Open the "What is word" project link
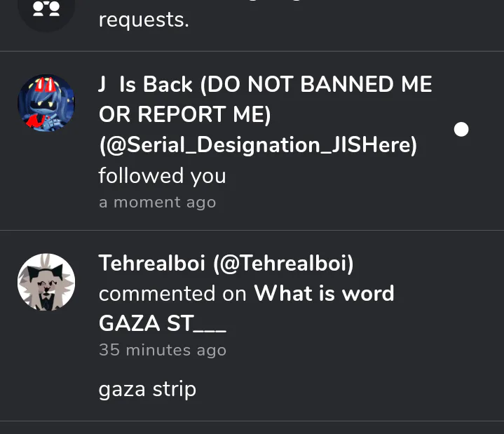This screenshot has height=434, width=504. [x=324, y=293]
